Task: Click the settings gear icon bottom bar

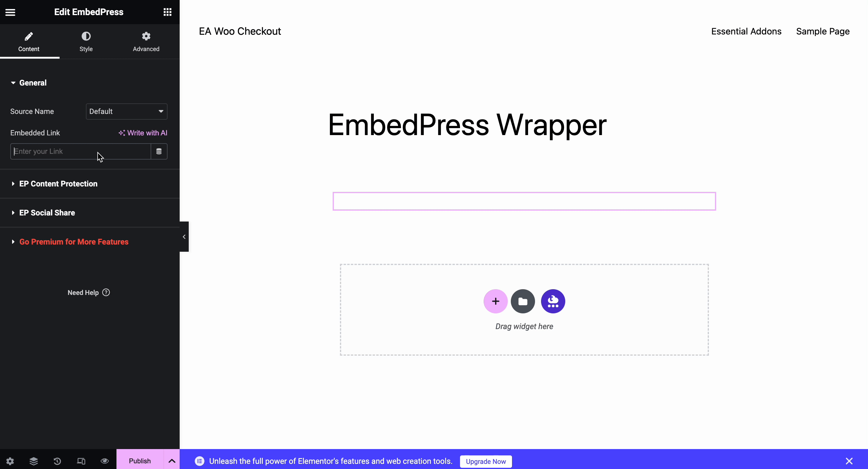Action: [x=10, y=461]
